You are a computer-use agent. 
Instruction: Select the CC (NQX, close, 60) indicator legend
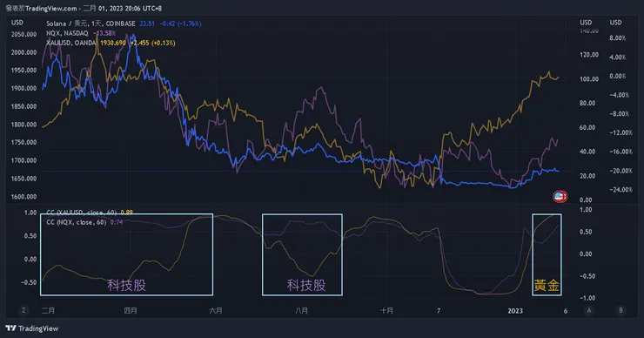(77, 222)
